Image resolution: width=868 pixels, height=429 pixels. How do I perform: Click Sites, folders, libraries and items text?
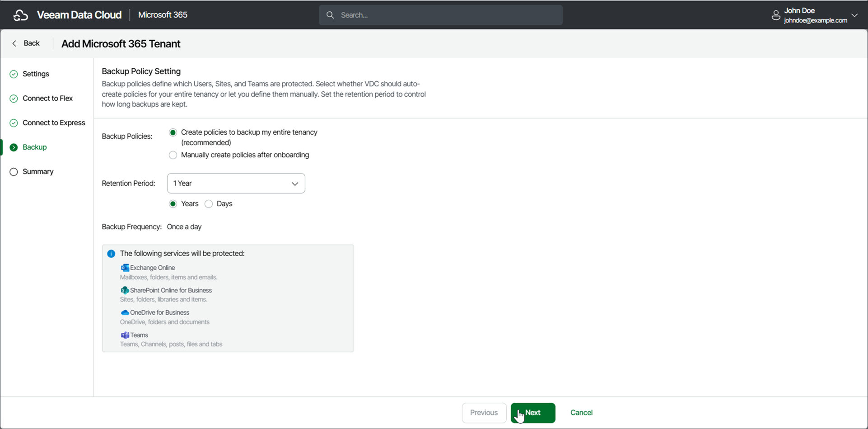164,300
